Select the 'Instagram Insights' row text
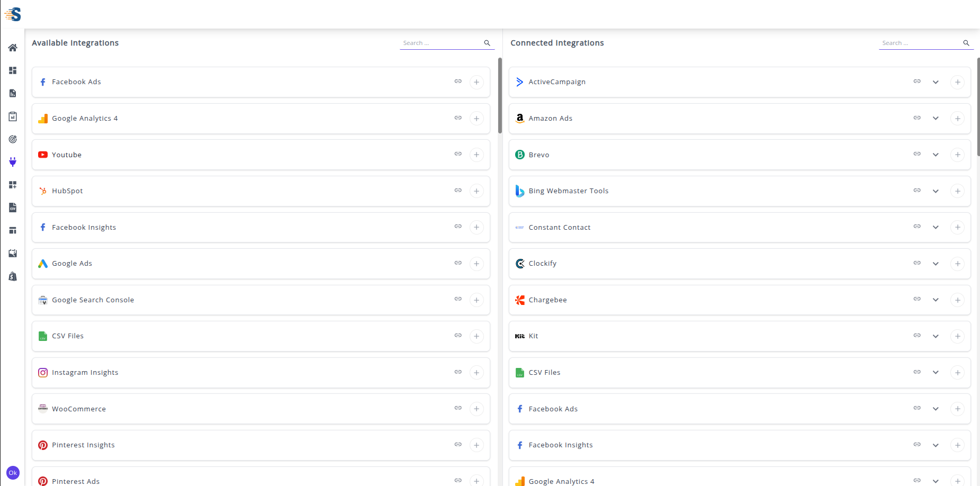Screen dimensions: 980x486 tap(85, 373)
